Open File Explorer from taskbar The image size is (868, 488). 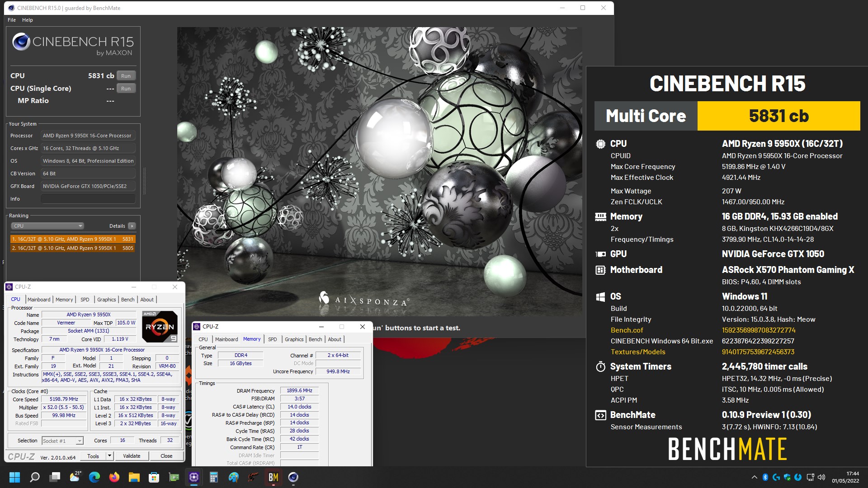point(134,477)
